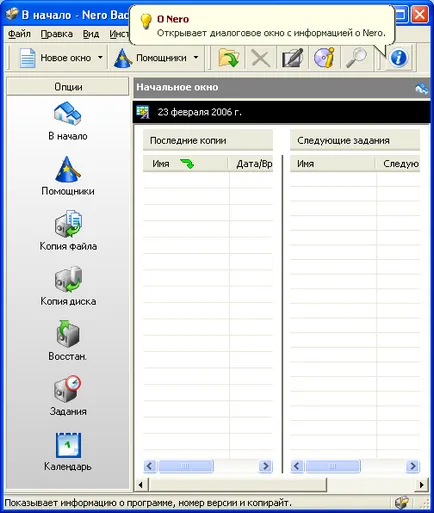Screen dimensions: 434x513
Task: Select Копия файла in the sidebar
Action: 68,230
